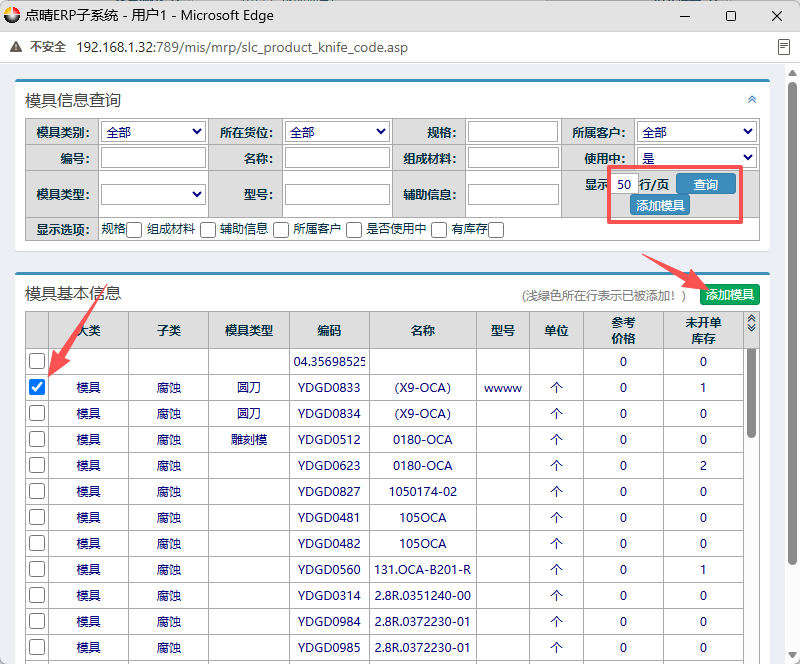Viewport: 800px width, 664px height.
Task: Enable the 有库存 display option checkbox
Action: pos(496,230)
